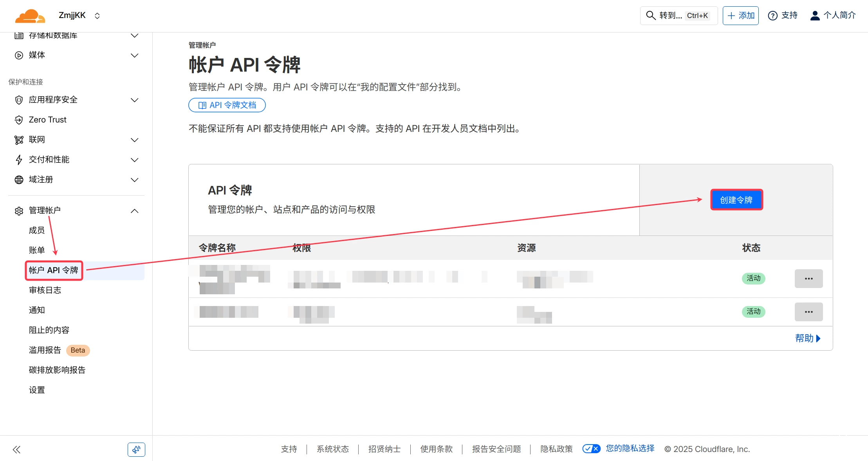The image size is (868, 461).
Task: Open the 帮助 link below the token table
Action: pyautogui.click(x=807, y=338)
